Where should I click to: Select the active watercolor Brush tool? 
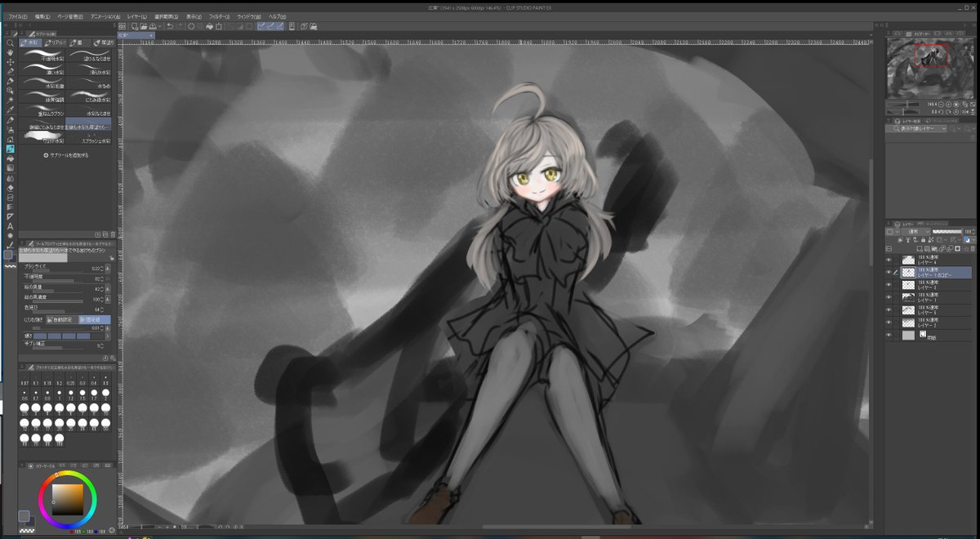click(10, 149)
